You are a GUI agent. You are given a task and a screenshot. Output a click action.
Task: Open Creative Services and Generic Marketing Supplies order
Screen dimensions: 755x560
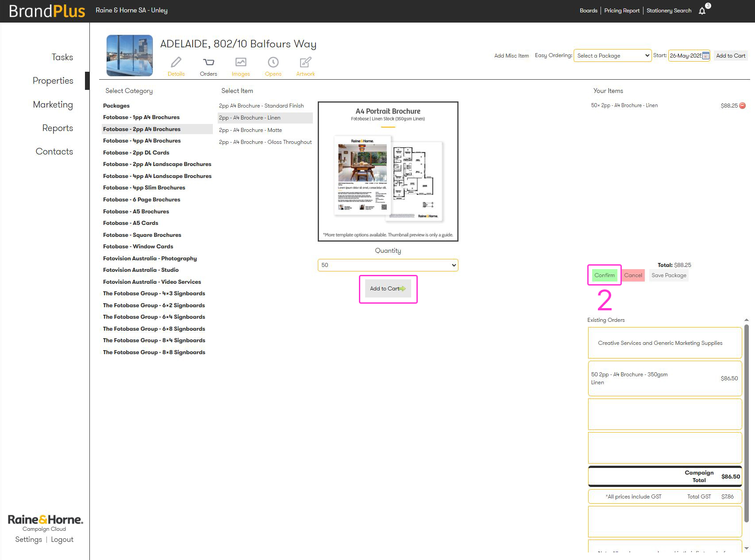665,343
